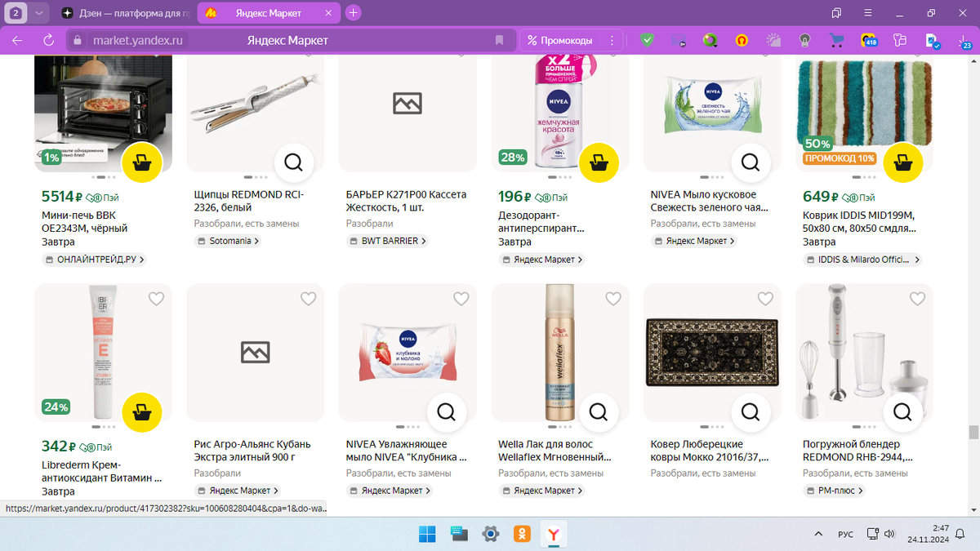Open Sotomania seller chip
The width and height of the screenshot is (980, 551).
tap(228, 241)
